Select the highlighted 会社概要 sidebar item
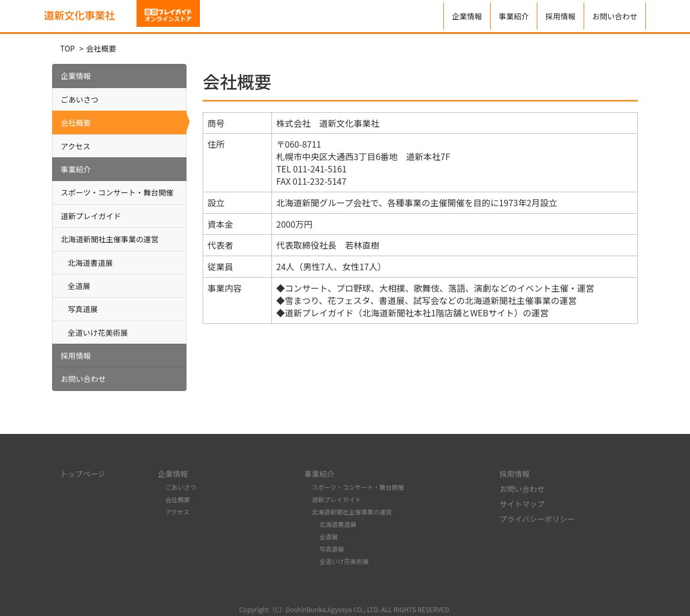This screenshot has height=616, width=690. pyautogui.click(x=119, y=122)
